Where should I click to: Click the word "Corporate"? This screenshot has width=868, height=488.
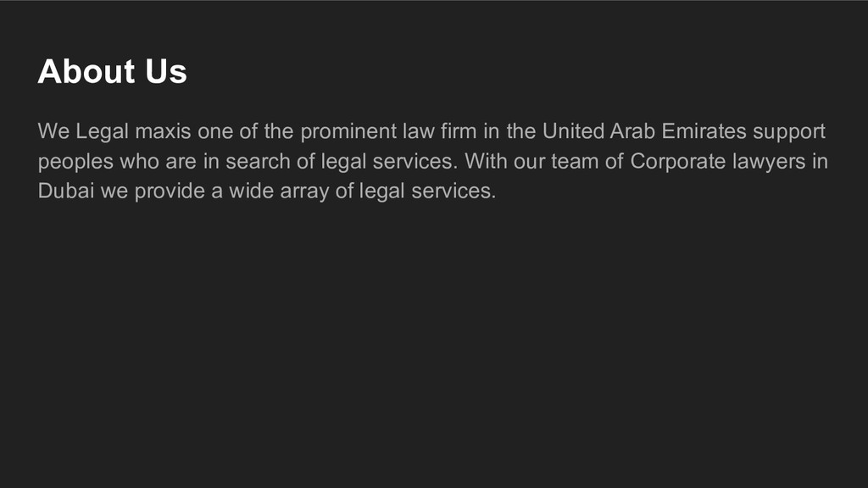[677, 162]
